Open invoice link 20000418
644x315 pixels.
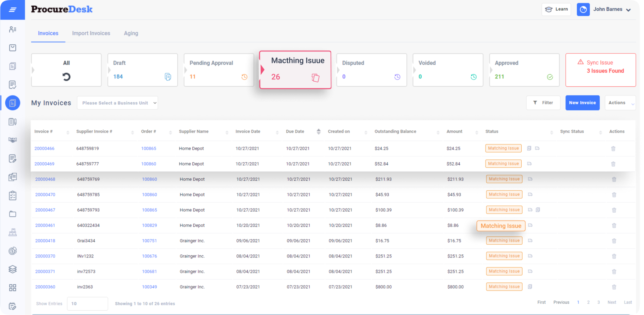[x=45, y=241]
